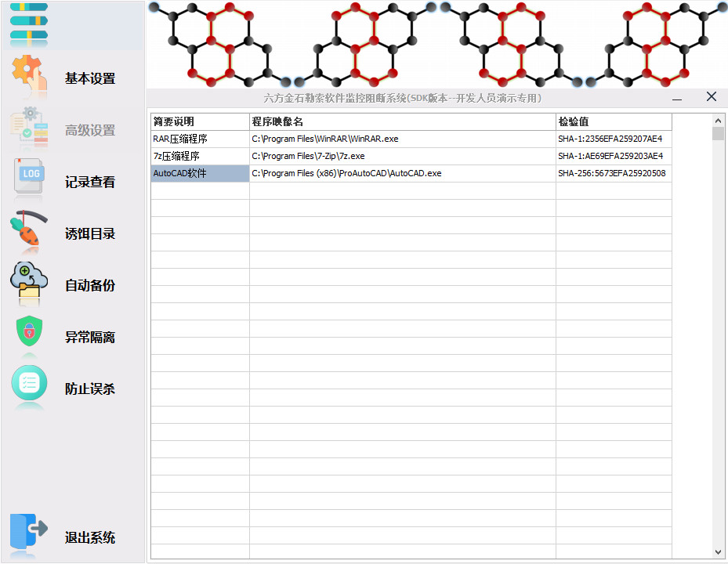728x564 pixels.
Task: Select the 7z压缩程序 cell
Action: pos(200,156)
